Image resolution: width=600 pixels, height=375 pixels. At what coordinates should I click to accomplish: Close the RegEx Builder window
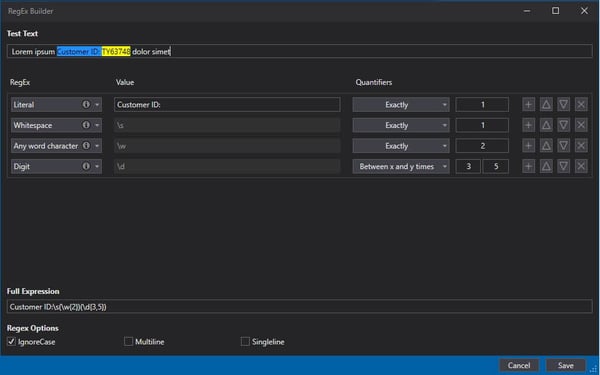(584, 11)
